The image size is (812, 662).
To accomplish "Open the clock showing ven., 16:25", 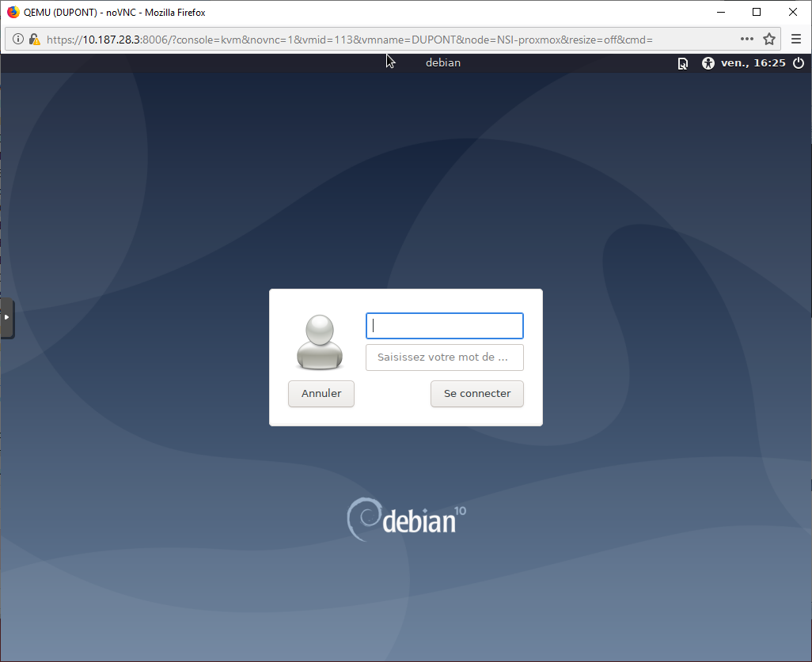I will (x=753, y=63).
